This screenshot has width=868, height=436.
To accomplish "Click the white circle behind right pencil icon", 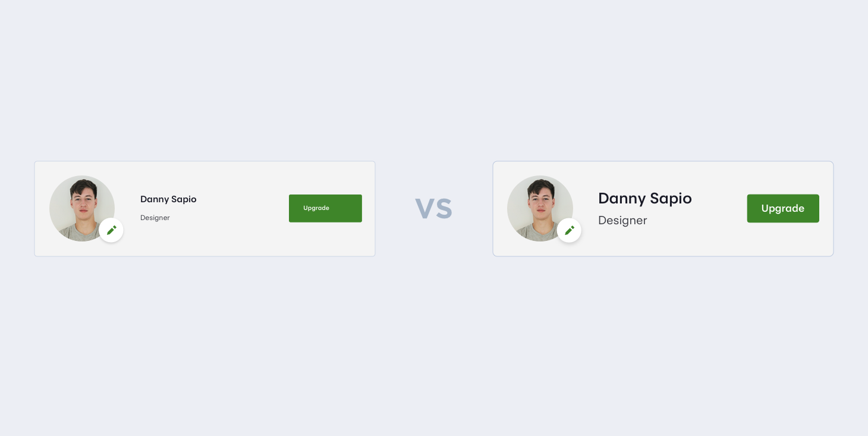I will (x=569, y=230).
